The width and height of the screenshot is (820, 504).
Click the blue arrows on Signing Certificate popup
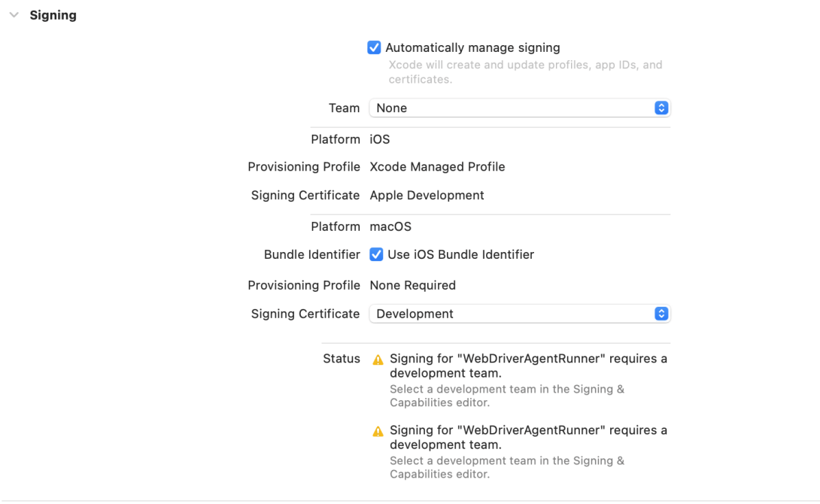[x=661, y=314]
